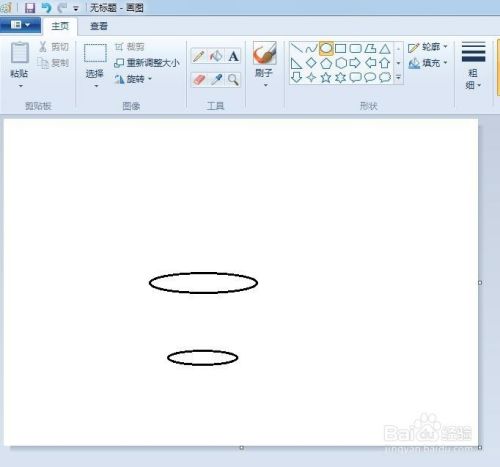Screen dimensions: 500x467
Task: Open the 粗细 line thickness dropdown
Action: click(473, 66)
